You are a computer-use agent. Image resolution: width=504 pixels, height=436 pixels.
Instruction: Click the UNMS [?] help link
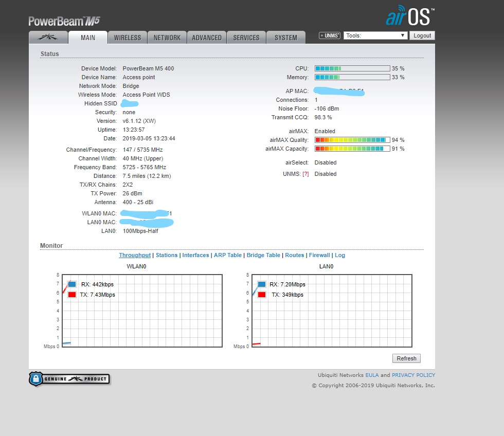pos(305,174)
